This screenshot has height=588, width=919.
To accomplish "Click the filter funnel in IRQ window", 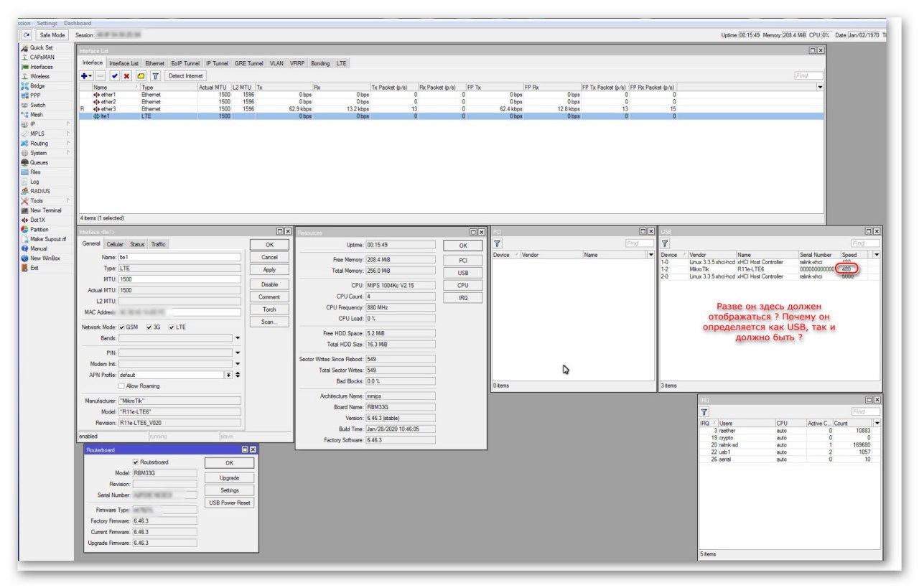I will point(705,411).
